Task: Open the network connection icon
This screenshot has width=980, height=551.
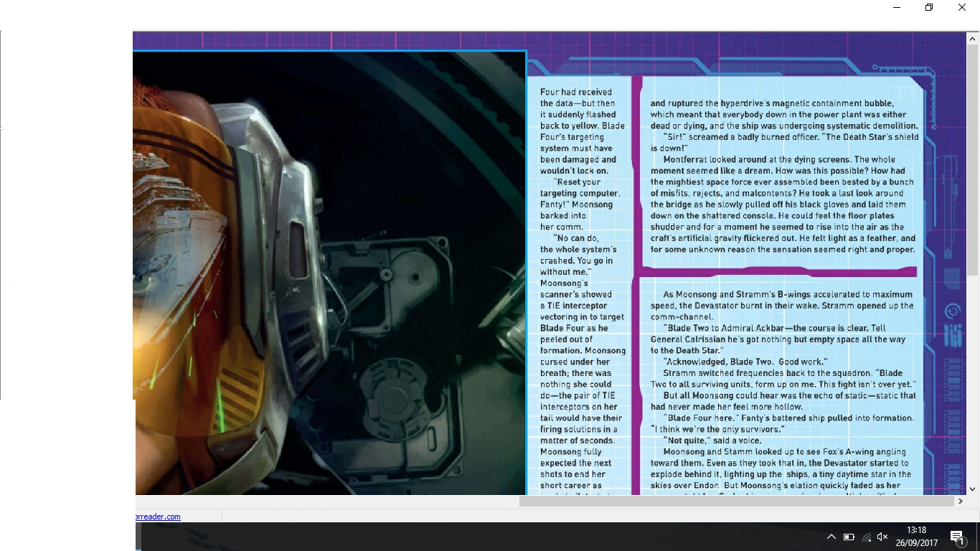Action: (866, 537)
